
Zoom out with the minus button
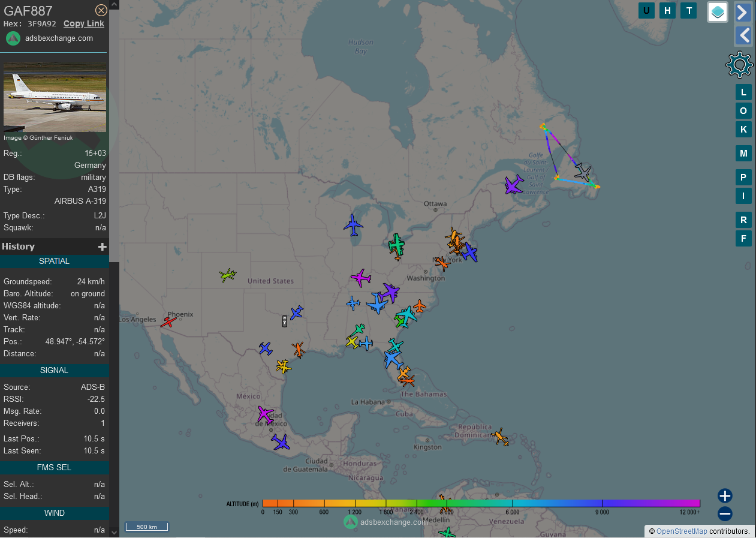pyautogui.click(x=725, y=514)
